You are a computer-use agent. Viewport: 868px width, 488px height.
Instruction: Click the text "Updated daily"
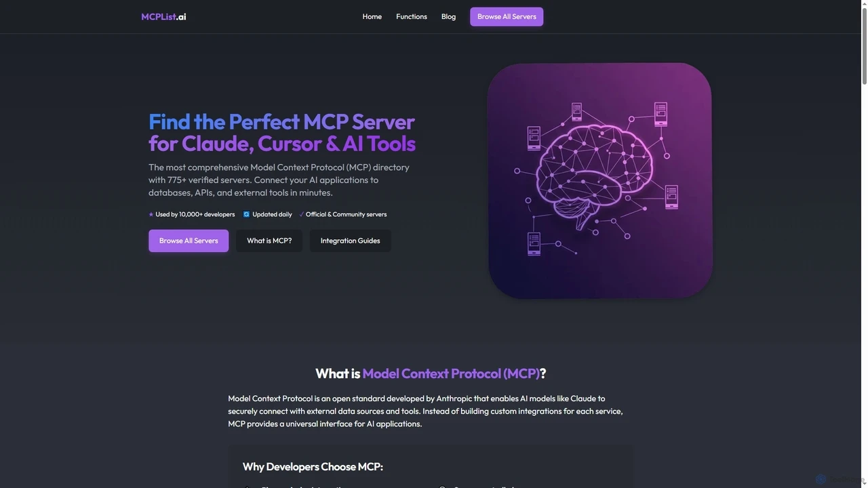pyautogui.click(x=272, y=214)
